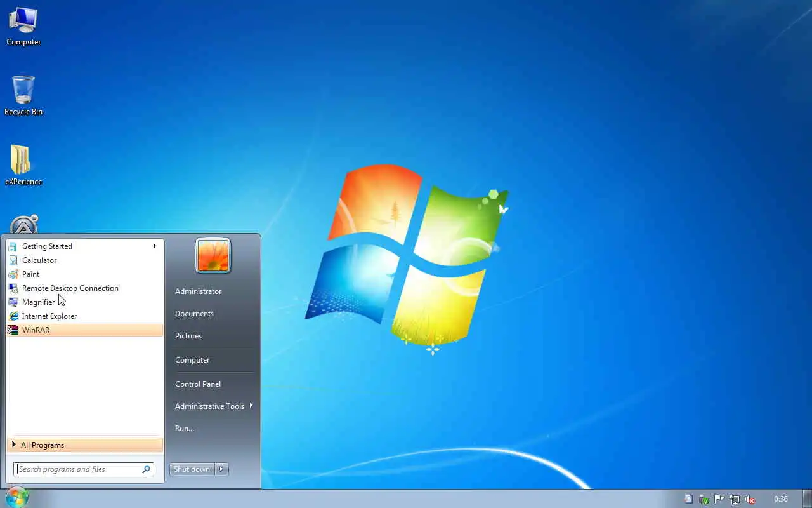Click the user account flower picture
This screenshot has height=508, width=812.
pyautogui.click(x=213, y=255)
